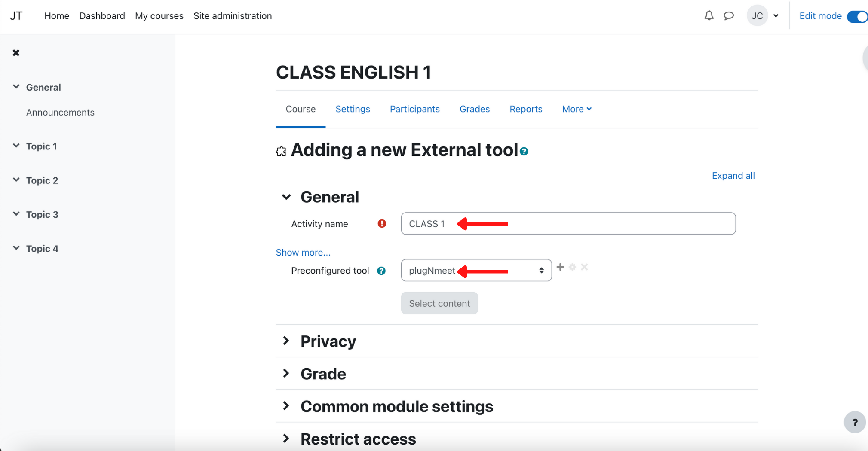Toggle Edit mode switch
This screenshot has width=868, height=451.
coord(857,16)
